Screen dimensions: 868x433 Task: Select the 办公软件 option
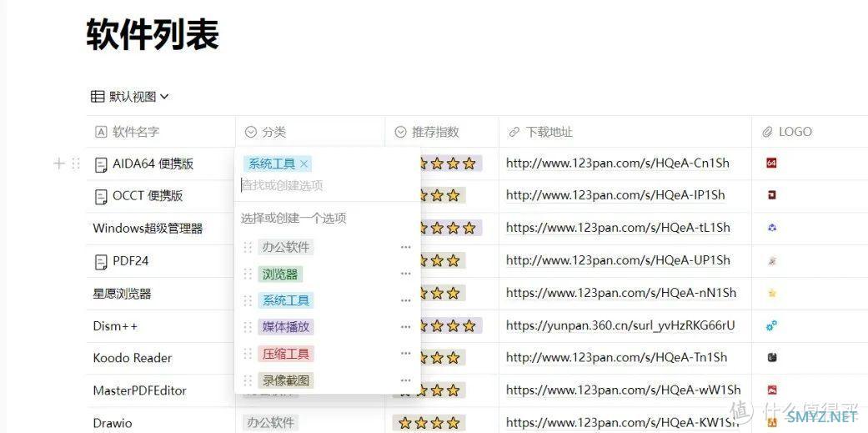(x=286, y=247)
